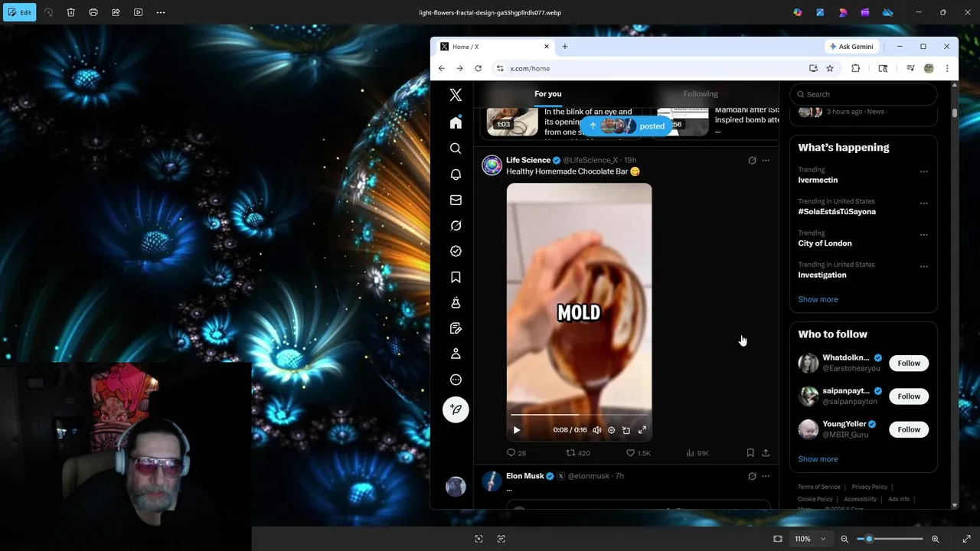Screen dimensions: 980x551
Task: Open Chrome media controls icon
Action: click(x=910, y=68)
